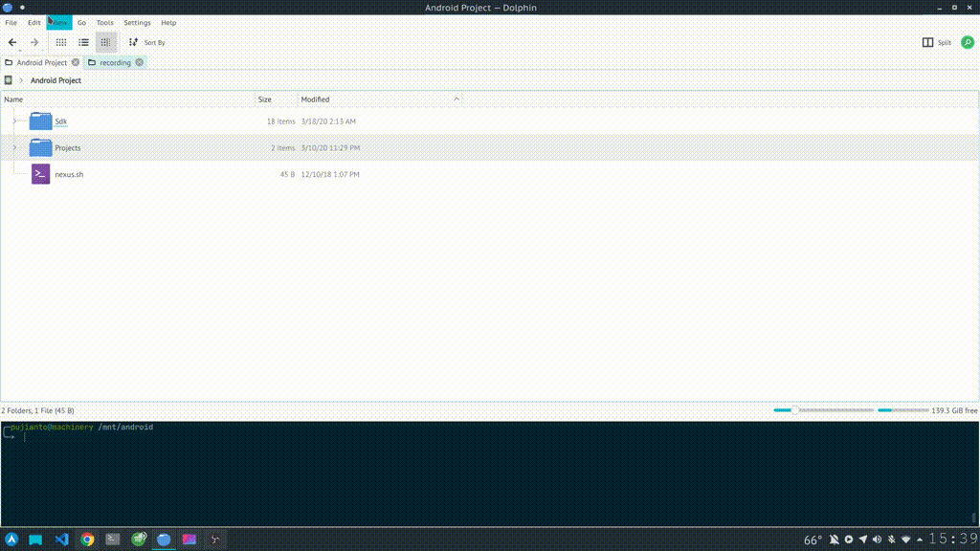Screen dimensions: 980x551
Task: Click the '3/18/20 2:13 AM' modified date
Action: tap(328, 121)
